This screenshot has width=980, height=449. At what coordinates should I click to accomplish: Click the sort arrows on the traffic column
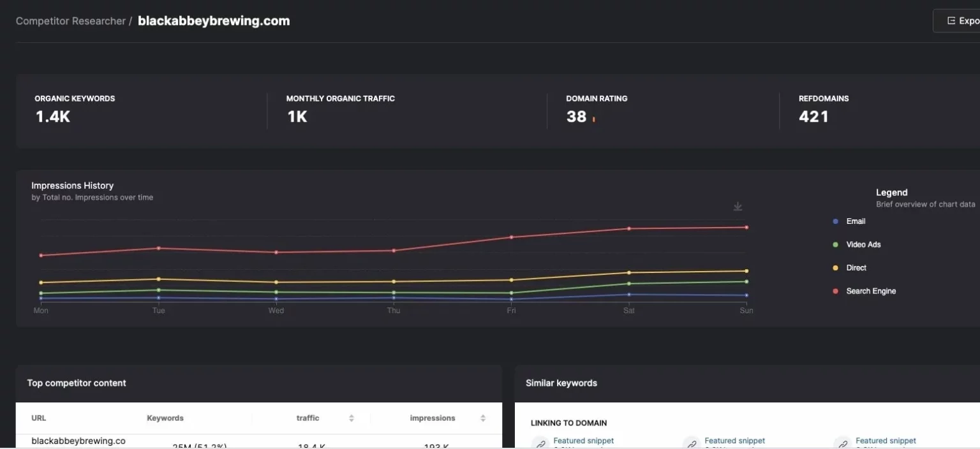tap(351, 418)
